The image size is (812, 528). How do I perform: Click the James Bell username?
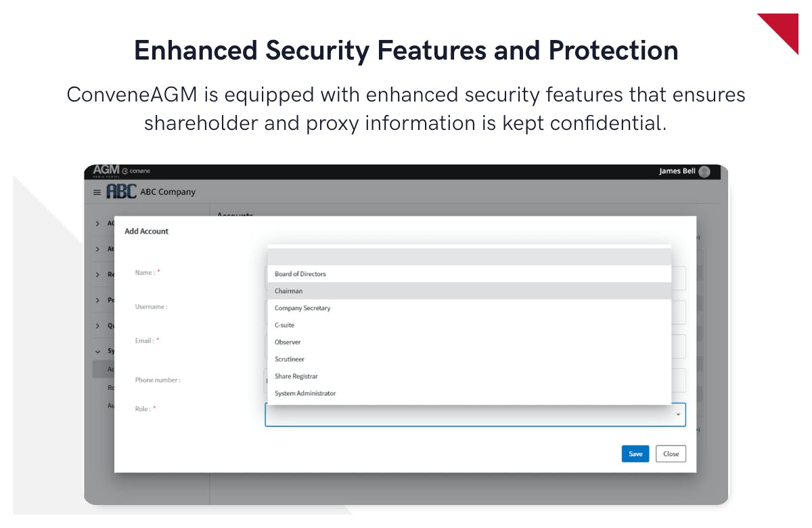click(x=677, y=171)
